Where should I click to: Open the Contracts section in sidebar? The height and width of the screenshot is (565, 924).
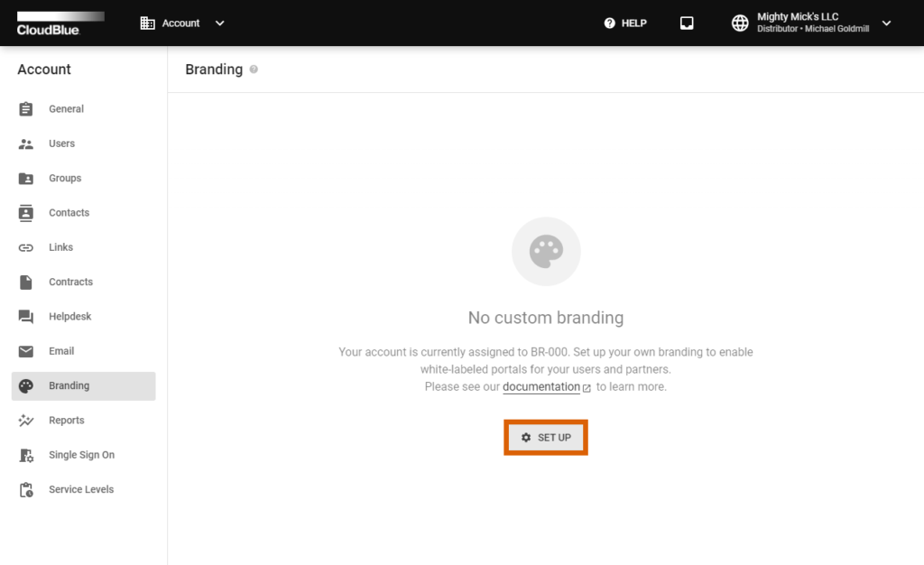[x=70, y=282]
